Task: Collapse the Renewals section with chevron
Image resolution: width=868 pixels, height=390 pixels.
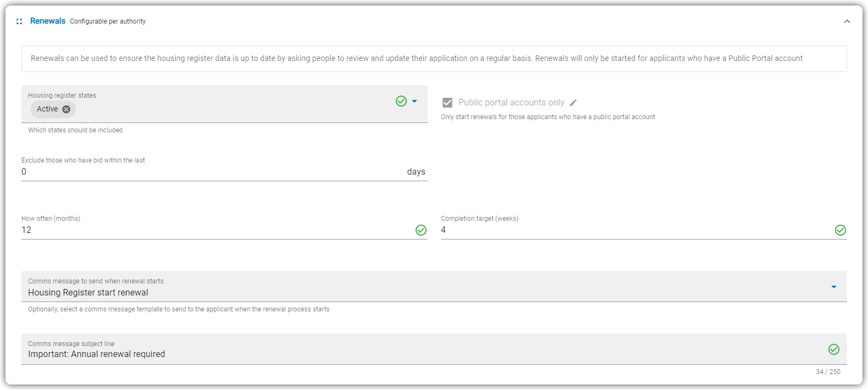Action: click(x=847, y=21)
